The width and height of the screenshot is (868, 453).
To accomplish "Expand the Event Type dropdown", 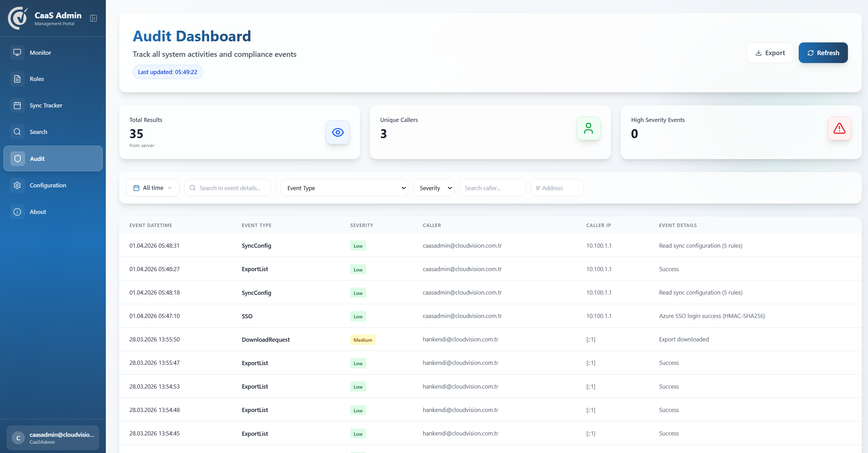I will (344, 188).
